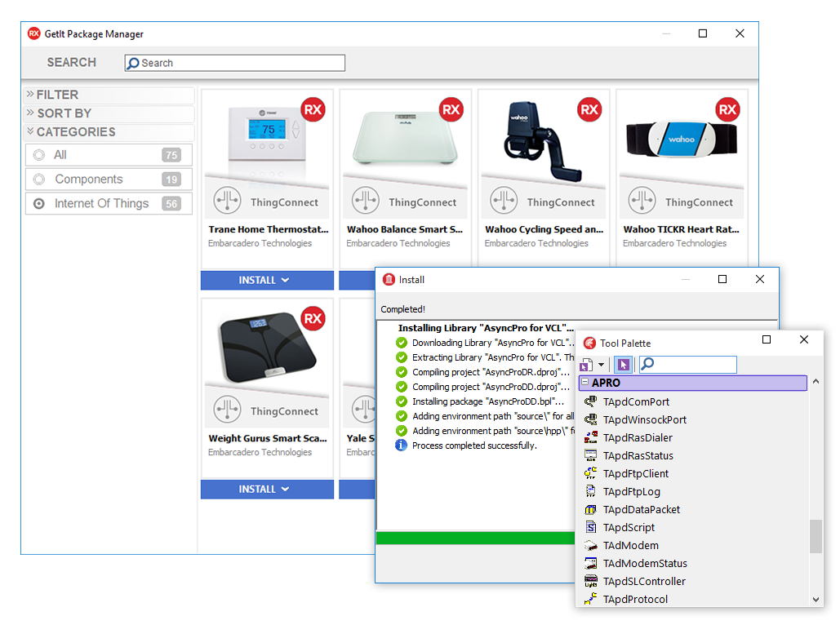840x625 pixels.
Task: Open the Trane Home Thermostat package title
Action: point(269,229)
